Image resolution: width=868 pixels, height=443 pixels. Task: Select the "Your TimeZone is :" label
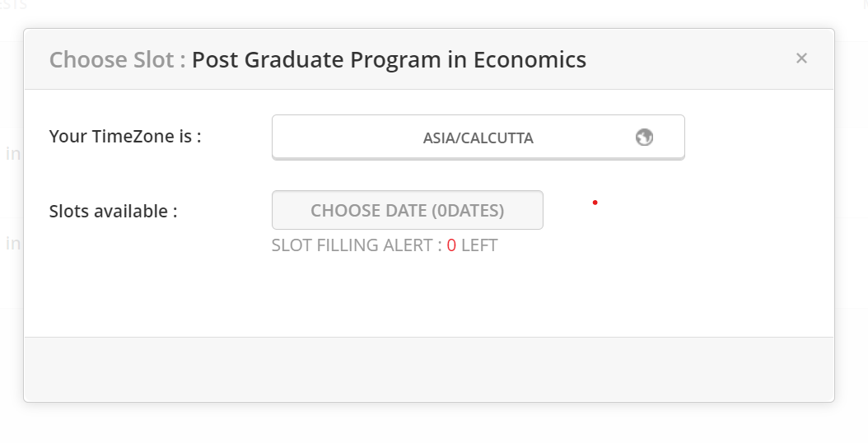click(125, 136)
